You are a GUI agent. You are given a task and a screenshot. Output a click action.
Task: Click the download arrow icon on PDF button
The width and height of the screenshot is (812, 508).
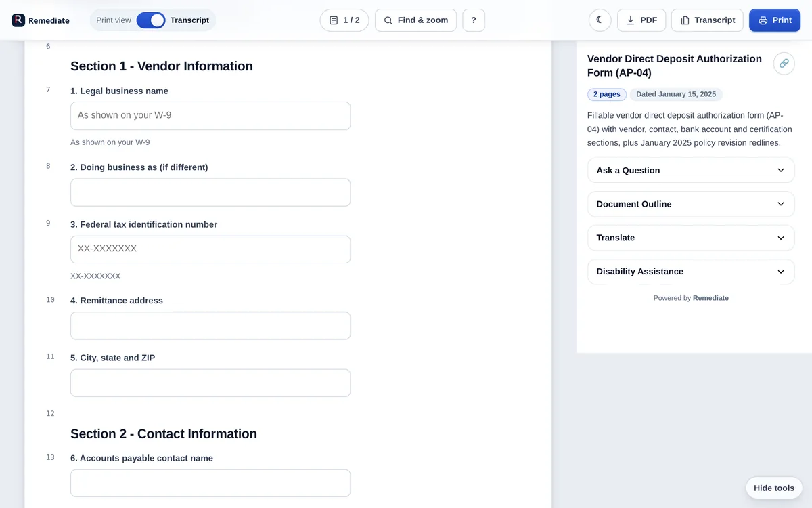(x=631, y=20)
